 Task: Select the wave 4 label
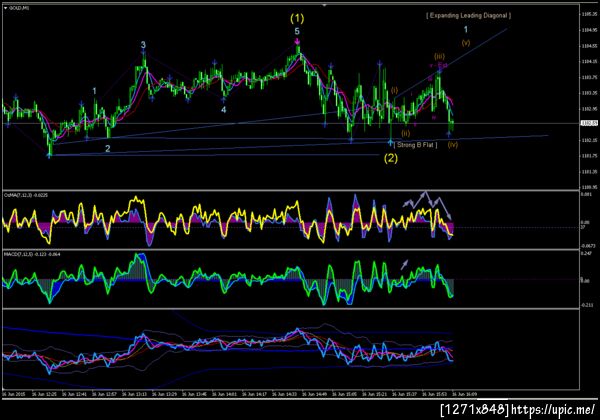[223, 110]
